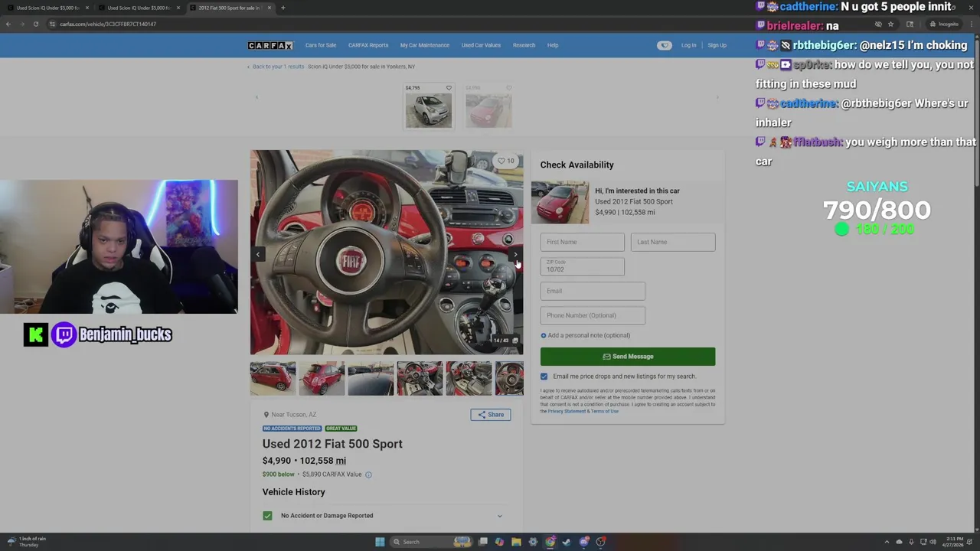Open Settings gear in taskbar

[533, 542]
